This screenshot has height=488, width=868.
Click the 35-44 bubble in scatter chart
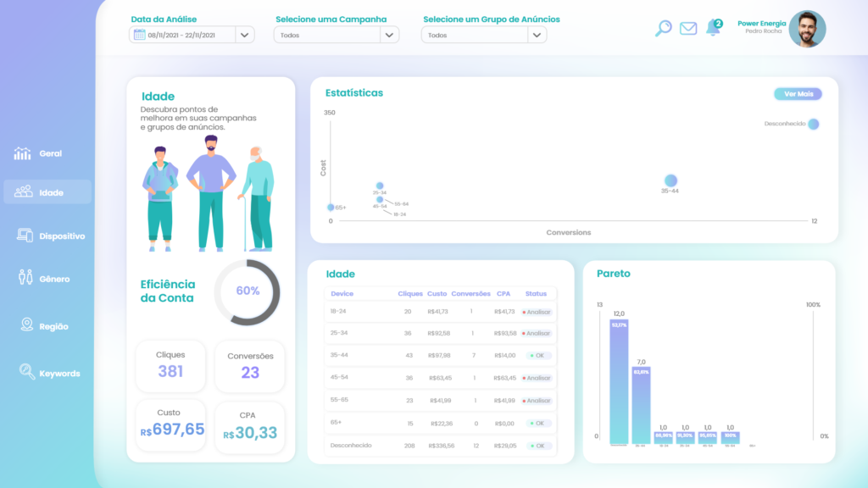(x=670, y=180)
